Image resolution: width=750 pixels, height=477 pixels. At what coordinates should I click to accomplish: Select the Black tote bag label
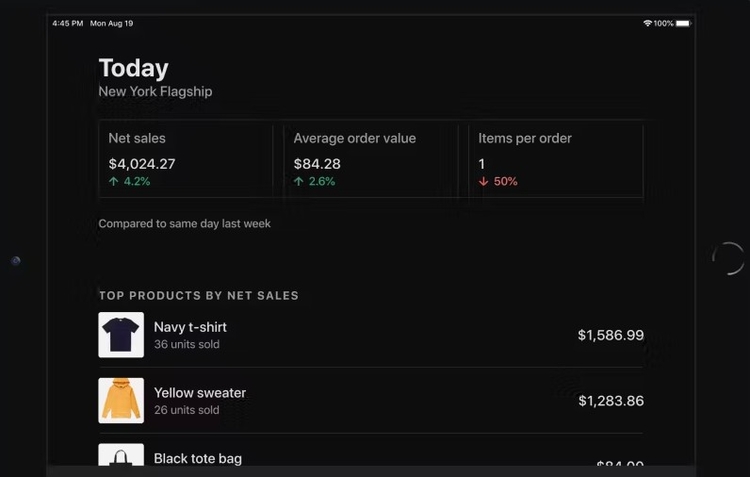tap(198, 458)
